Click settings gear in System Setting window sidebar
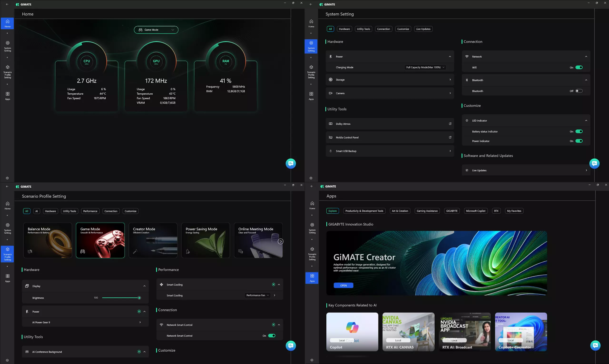The height and width of the screenshot is (364, 609). [311, 178]
